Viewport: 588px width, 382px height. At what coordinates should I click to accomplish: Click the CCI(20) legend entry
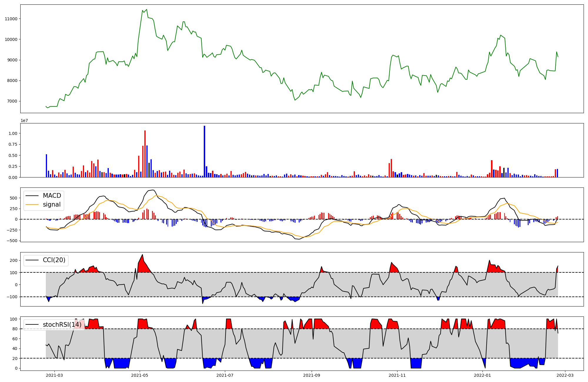click(x=54, y=260)
